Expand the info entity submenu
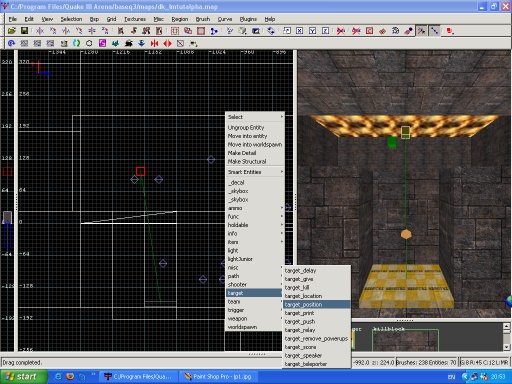The width and height of the screenshot is (512, 384). pos(255,233)
